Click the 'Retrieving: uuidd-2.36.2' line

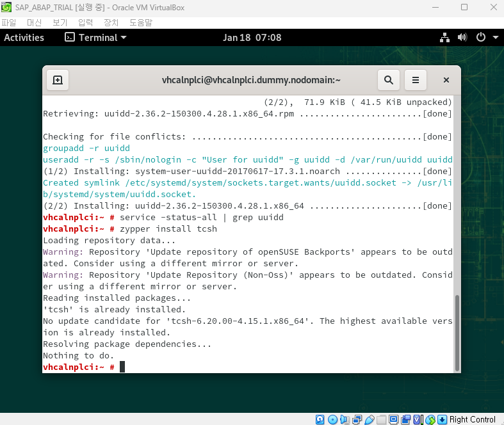tap(247, 113)
